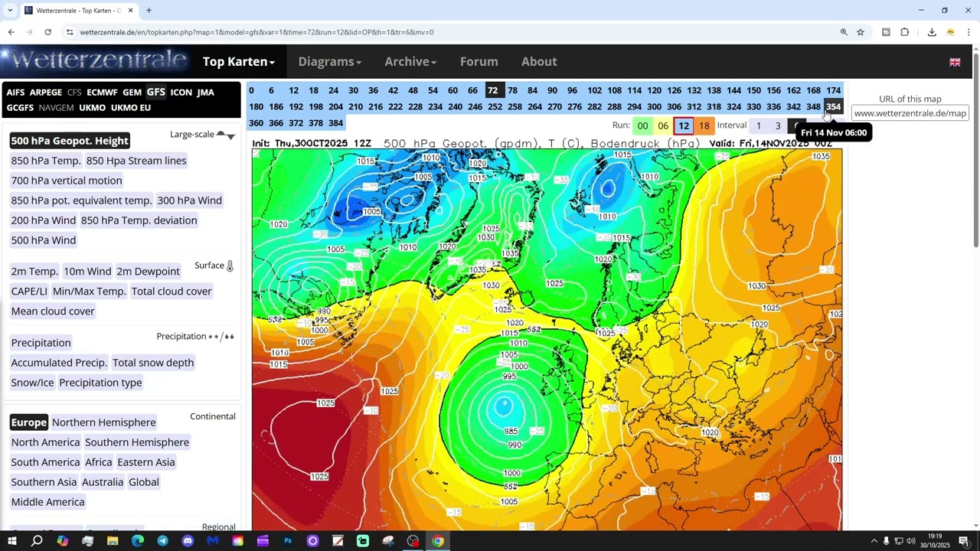Screen dimensions: 980x551
Task: Open the Chrome extensions puzzle icon
Action: tap(905, 32)
